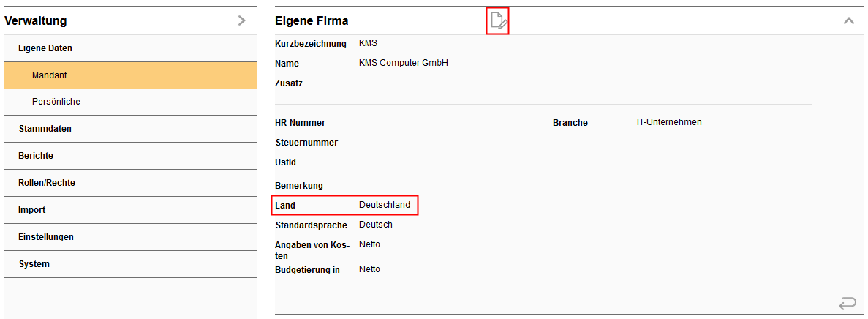The height and width of the screenshot is (319, 868).
Task: Open the Berichte menu
Action: pos(36,156)
